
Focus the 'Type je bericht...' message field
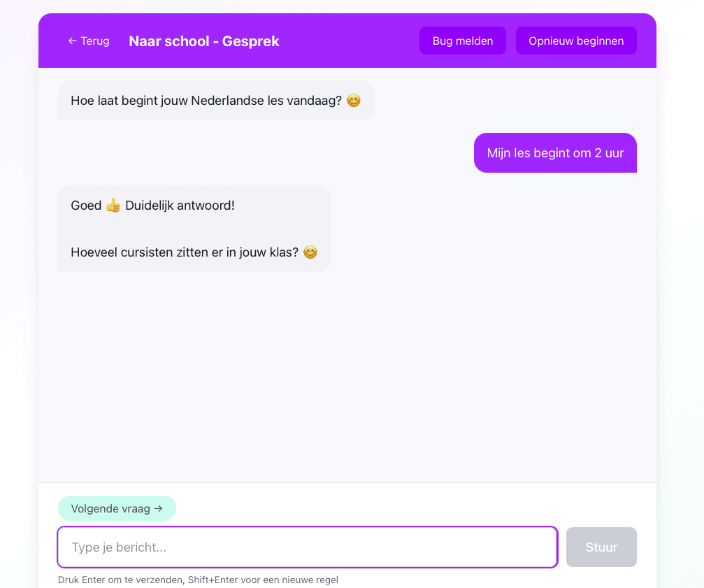click(308, 547)
